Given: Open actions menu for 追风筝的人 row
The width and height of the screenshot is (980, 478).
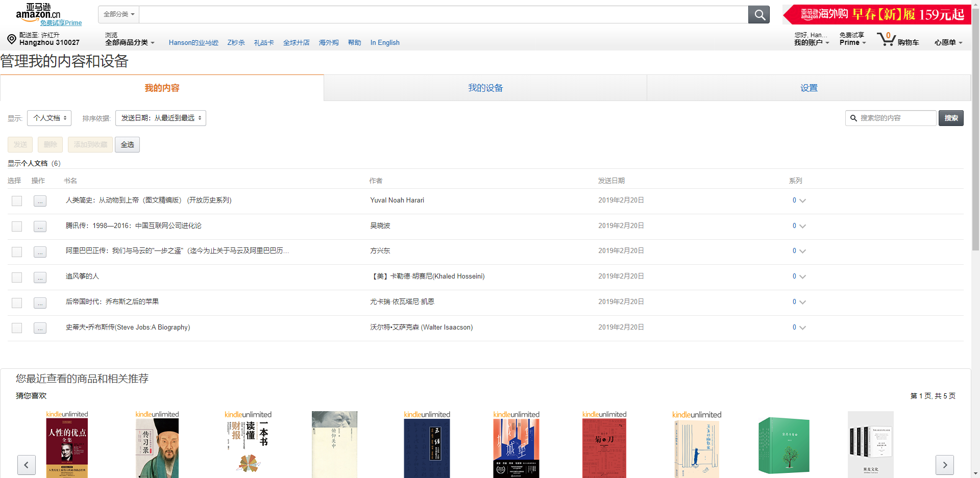Looking at the screenshot, I should (x=40, y=278).
